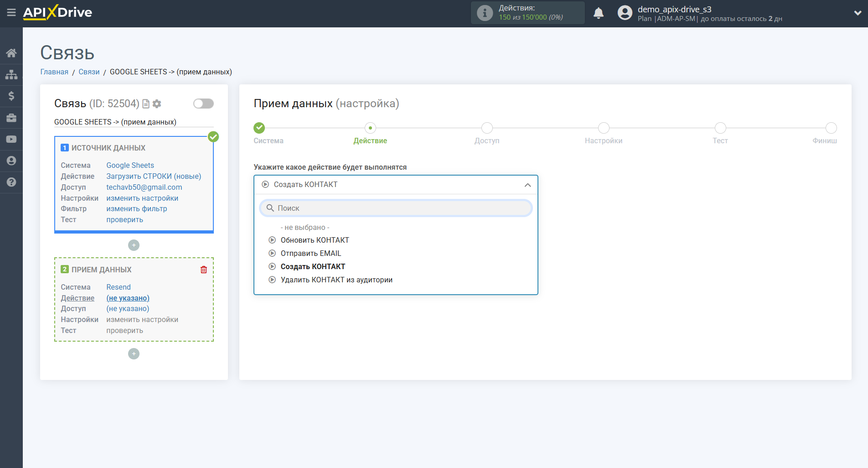Open the hamburger menu icon
The height and width of the screenshot is (468, 868).
(x=11, y=13)
